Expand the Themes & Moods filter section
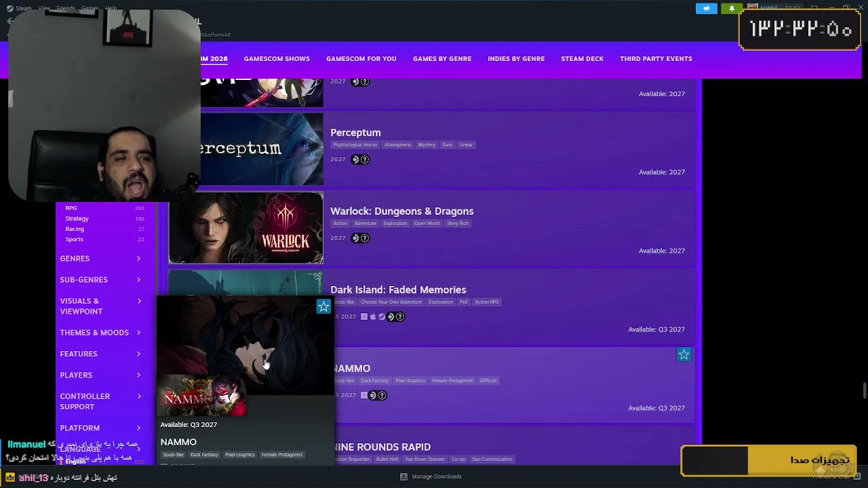The width and height of the screenshot is (868, 488). click(x=101, y=332)
